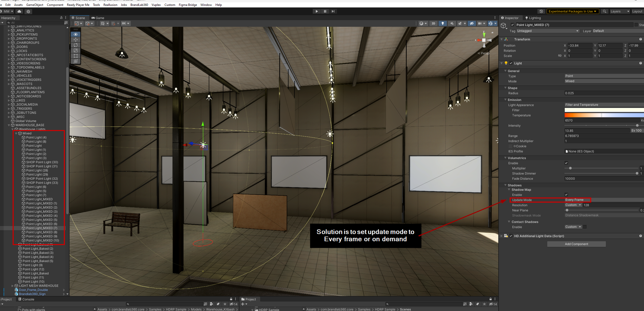Select the Rotate tool in scene toolbar
This screenshot has width=644, height=311.
click(75, 45)
